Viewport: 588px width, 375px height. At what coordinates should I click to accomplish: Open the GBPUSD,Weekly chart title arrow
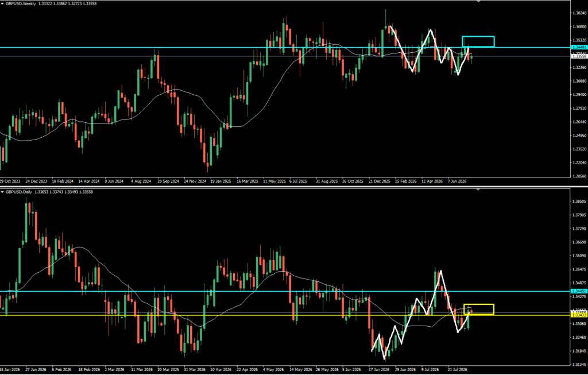[x=3, y=2]
